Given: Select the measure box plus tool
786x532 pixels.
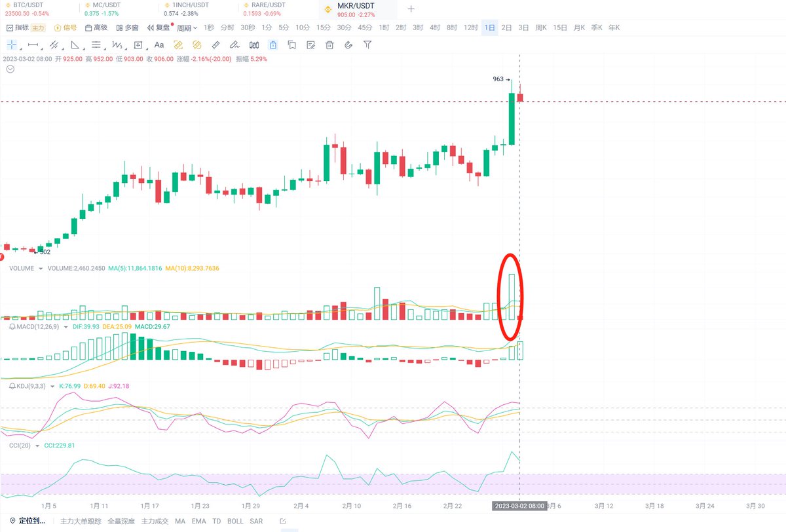Looking at the screenshot, I should click(138, 45).
